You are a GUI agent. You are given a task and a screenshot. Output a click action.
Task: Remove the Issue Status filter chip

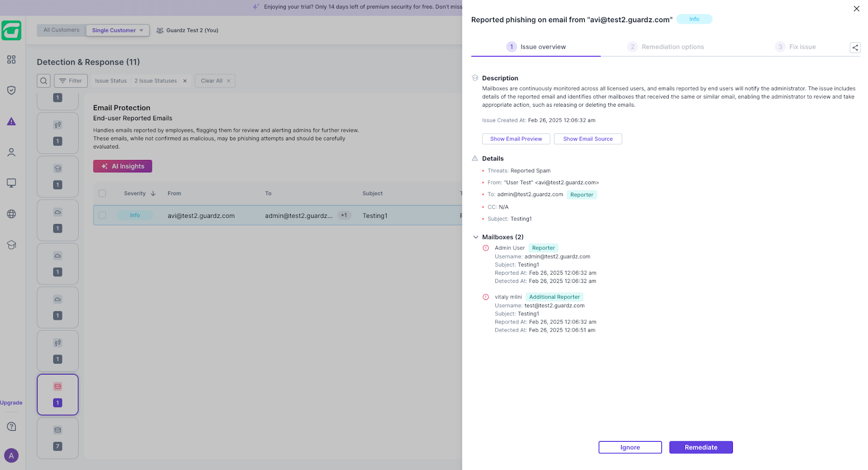[x=185, y=81]
